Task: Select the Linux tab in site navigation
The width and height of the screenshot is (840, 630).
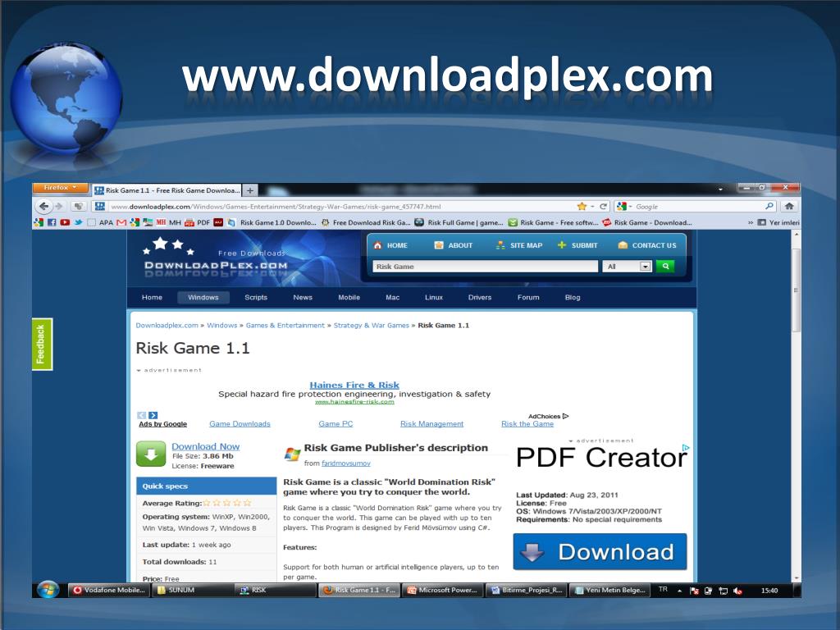Action: coord(433,297)
